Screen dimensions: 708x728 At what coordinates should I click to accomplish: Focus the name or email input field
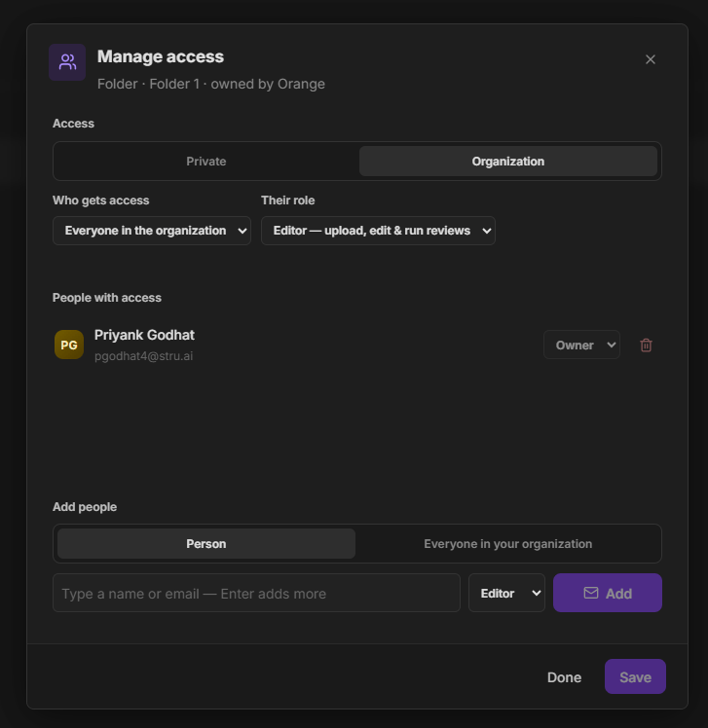point(256,593)
